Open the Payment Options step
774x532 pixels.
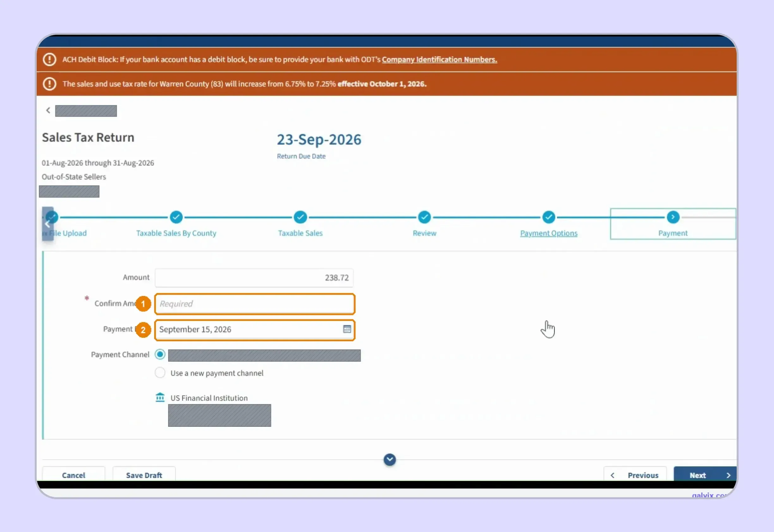coord(549,233)
